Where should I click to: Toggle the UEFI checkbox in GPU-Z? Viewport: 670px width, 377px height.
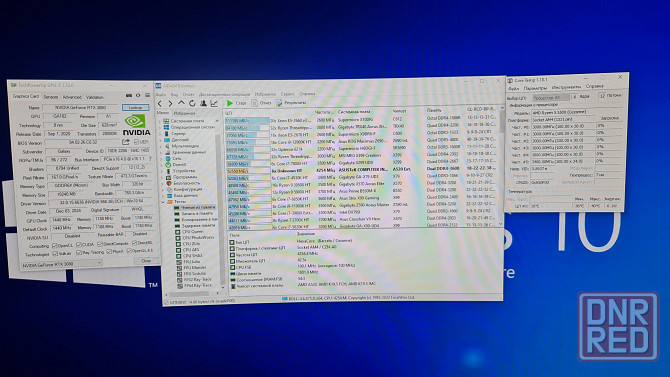click(137, 141)
